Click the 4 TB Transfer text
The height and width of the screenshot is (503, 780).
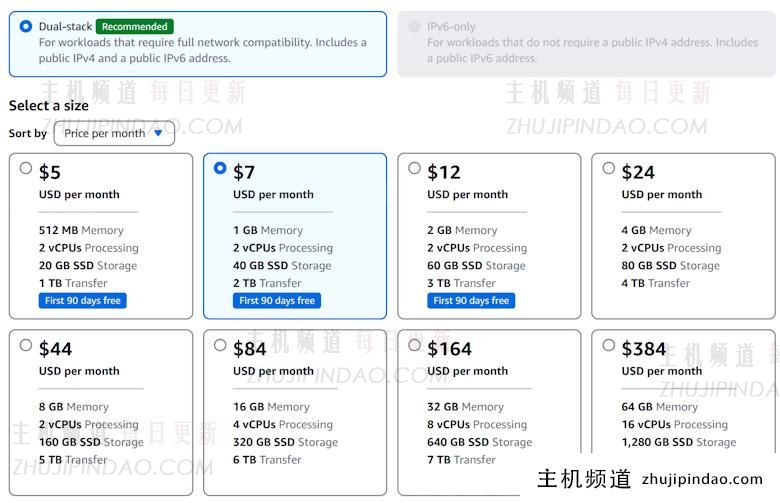[x=656, y=283]
